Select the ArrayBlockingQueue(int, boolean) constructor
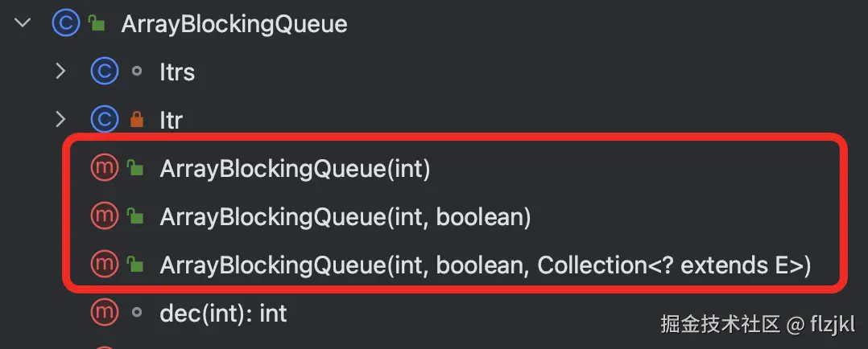The height and width of the screenshot is (349, 868). coord(345,217)
